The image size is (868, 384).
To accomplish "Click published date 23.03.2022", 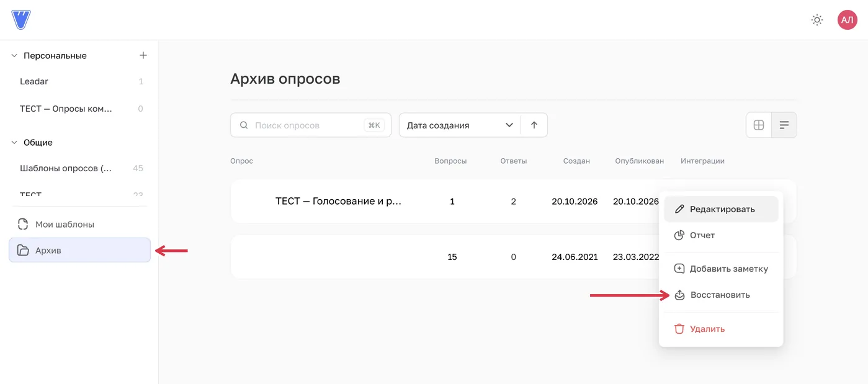I will (x=636, y=257).
